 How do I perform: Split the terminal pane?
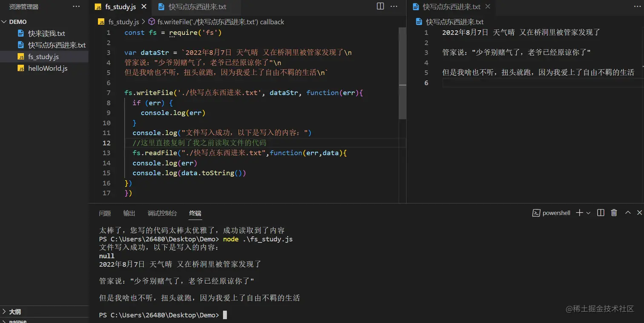click(x=601, y=213)
